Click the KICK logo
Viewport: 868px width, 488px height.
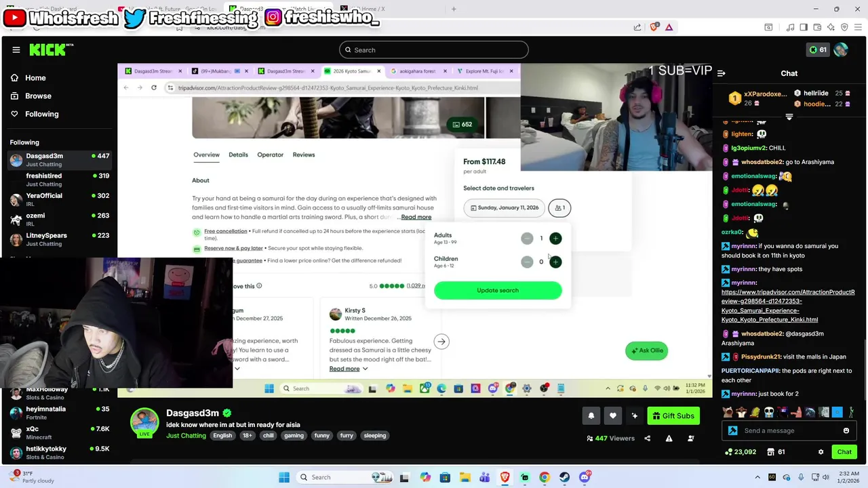point(52,49)
